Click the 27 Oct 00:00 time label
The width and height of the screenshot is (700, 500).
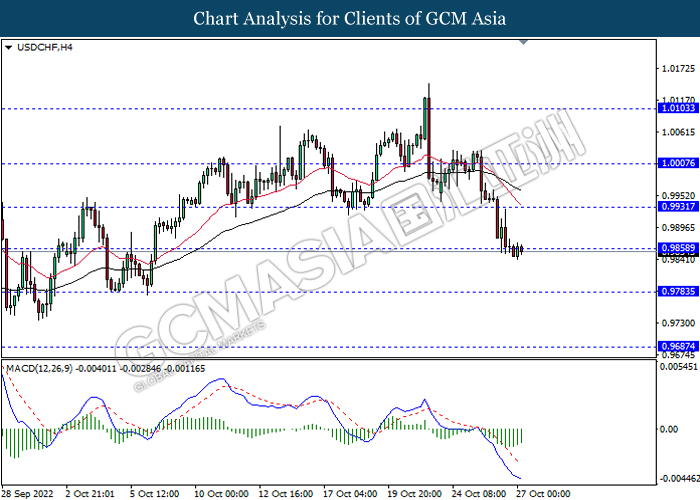pyautogui.click(x=543, y=494)
